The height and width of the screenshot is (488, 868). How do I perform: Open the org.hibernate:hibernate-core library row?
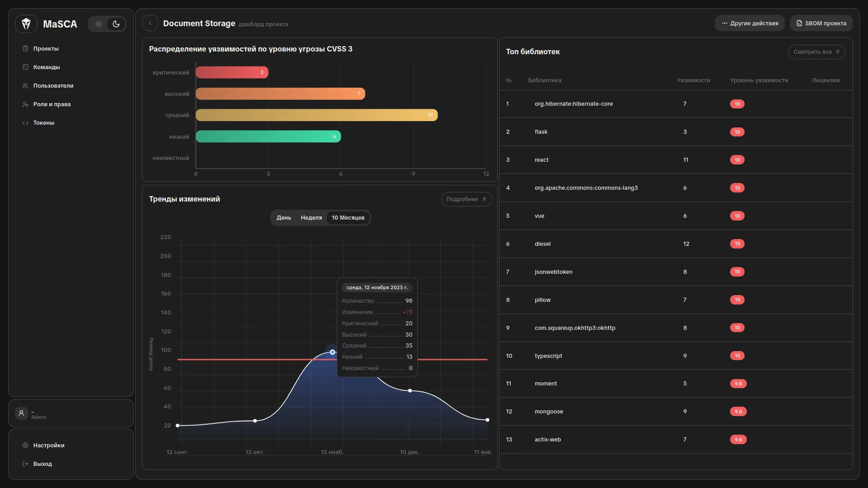point(574,104)
